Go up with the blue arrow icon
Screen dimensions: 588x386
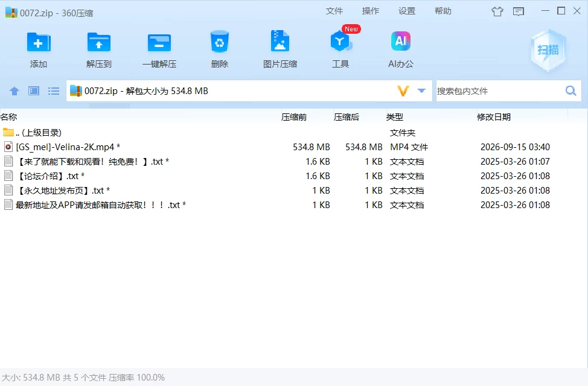[14, 90]
